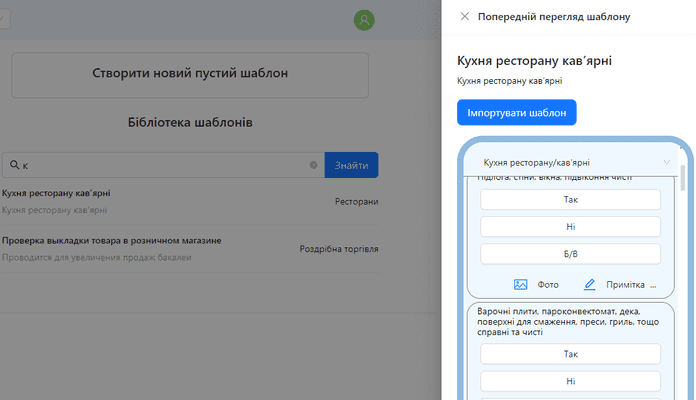
Task: Select Б/В for the floor cleanliness question
Action: tap(570, 254)
